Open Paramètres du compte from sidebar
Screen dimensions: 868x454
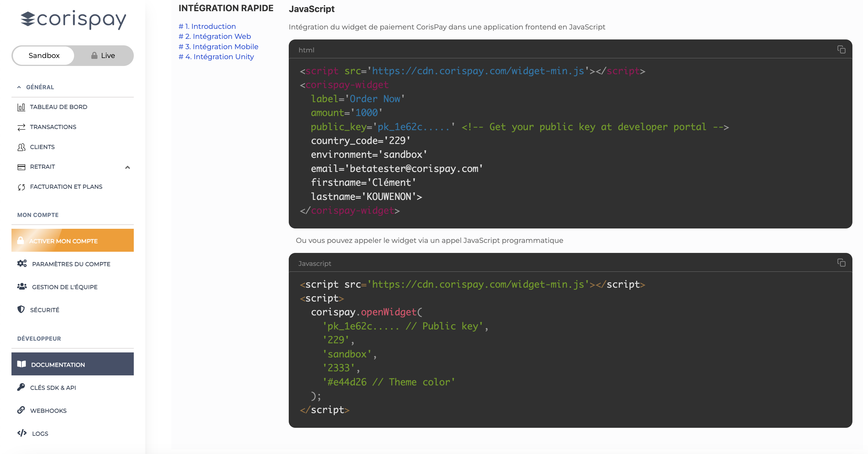tap(71, 264)
